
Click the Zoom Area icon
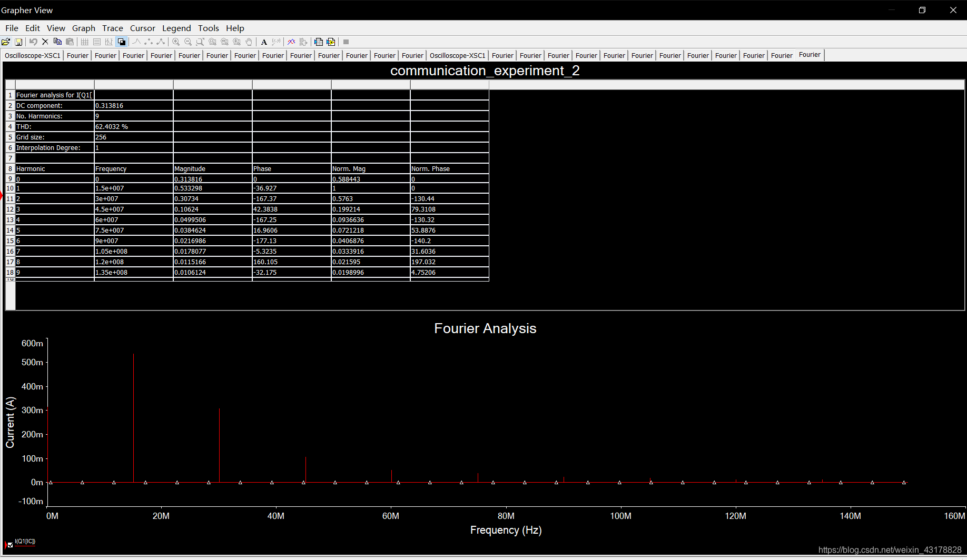[x=200, y=42]
